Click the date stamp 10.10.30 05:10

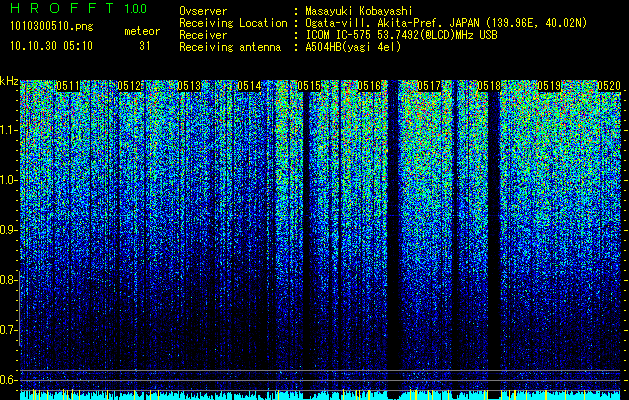click(52, 46)
